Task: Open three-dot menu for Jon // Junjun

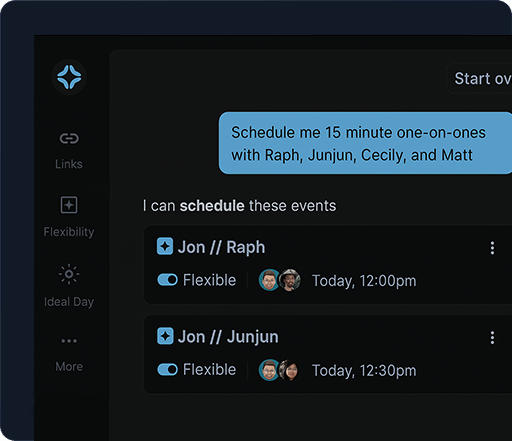Action: click(x=492, y=338)
